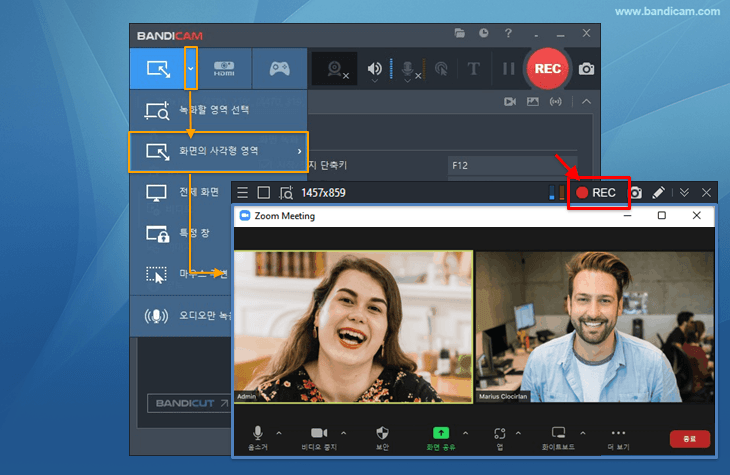Toggle the webcam overlay icon
This screenshot has height=475, width=730.
pos(335,69)
